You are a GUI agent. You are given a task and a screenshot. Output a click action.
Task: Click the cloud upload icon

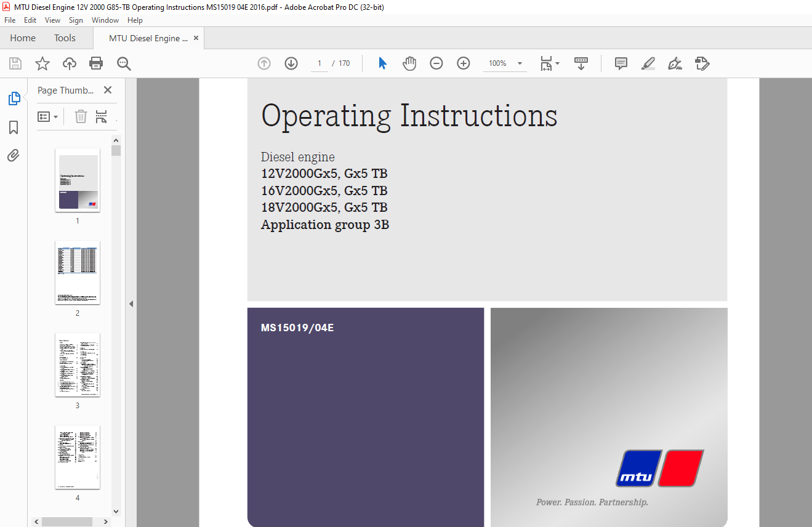pos(70,63)
